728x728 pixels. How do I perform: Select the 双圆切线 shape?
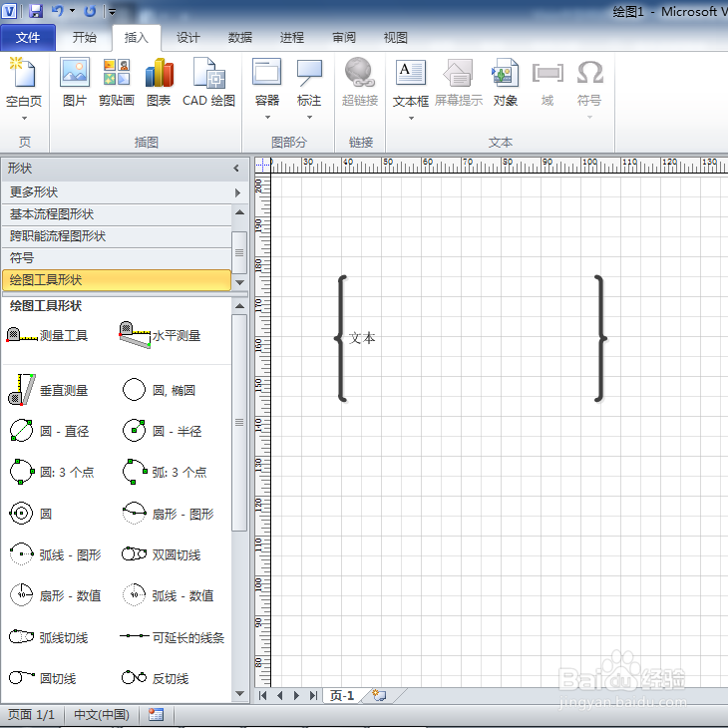[x=161, y=554]
